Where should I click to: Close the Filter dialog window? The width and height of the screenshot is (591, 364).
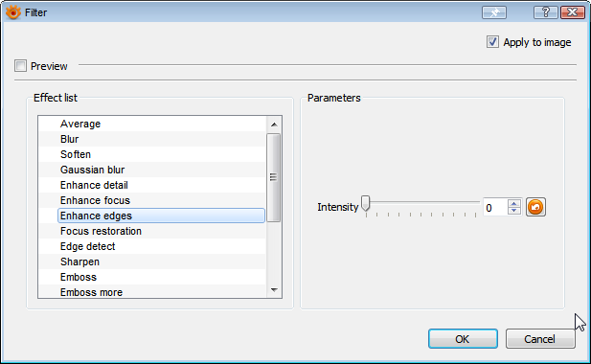(572, 12)
